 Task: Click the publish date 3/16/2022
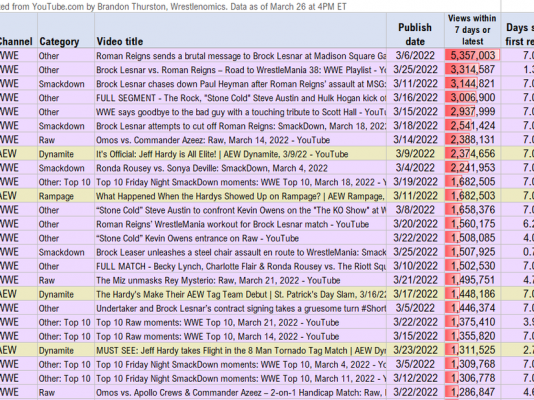tap(415, 97)
